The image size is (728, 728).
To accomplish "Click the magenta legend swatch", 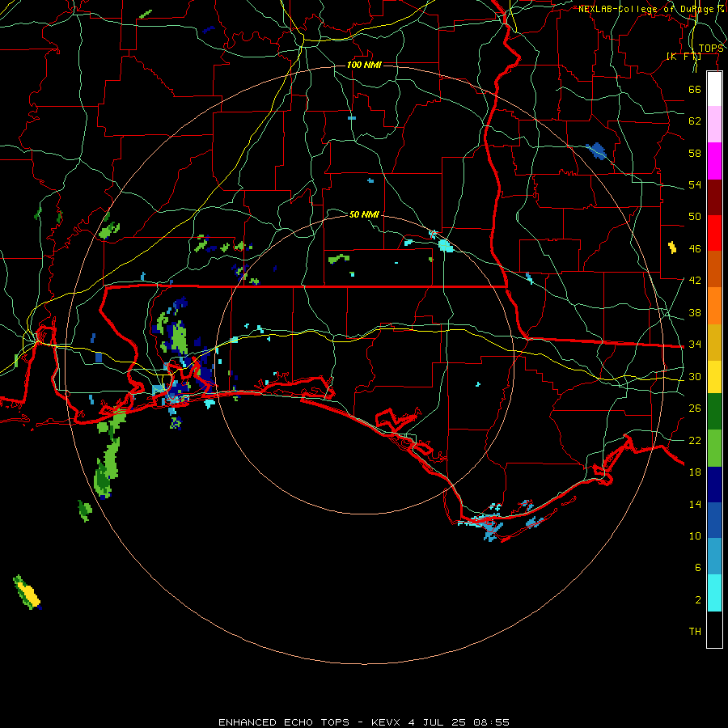I will pos(714,161).
